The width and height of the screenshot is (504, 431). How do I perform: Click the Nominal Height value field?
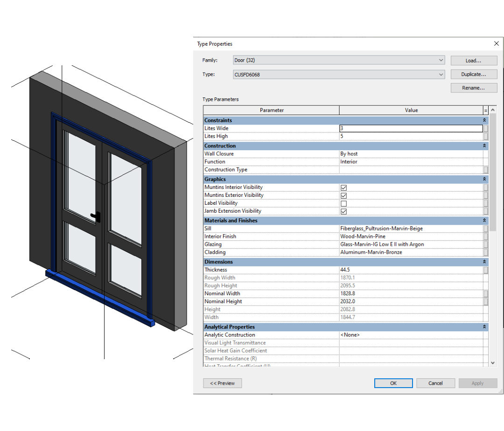click(x=411, y=301)
